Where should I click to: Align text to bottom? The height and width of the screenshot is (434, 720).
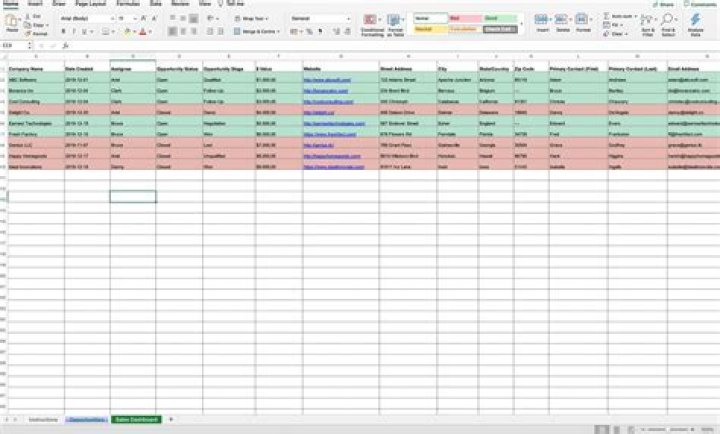pos(194,18)
